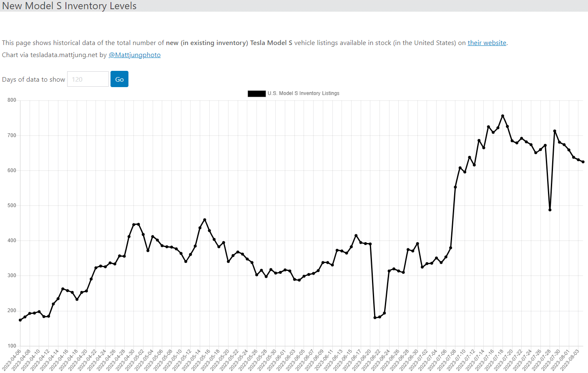Click the 'Chart via tesladata.mattjung.net by' text
The width and height of the screenshot is (588, 373).
tap(54, 55)
